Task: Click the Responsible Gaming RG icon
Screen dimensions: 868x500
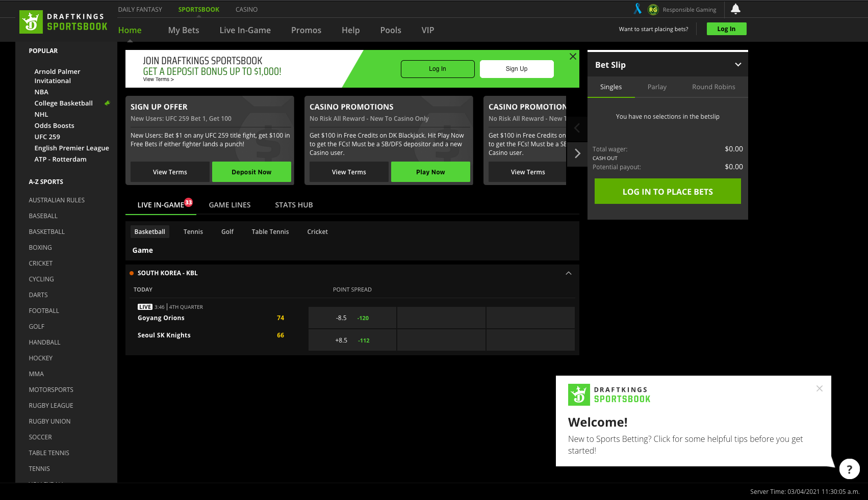Action: tap(653, 9)
